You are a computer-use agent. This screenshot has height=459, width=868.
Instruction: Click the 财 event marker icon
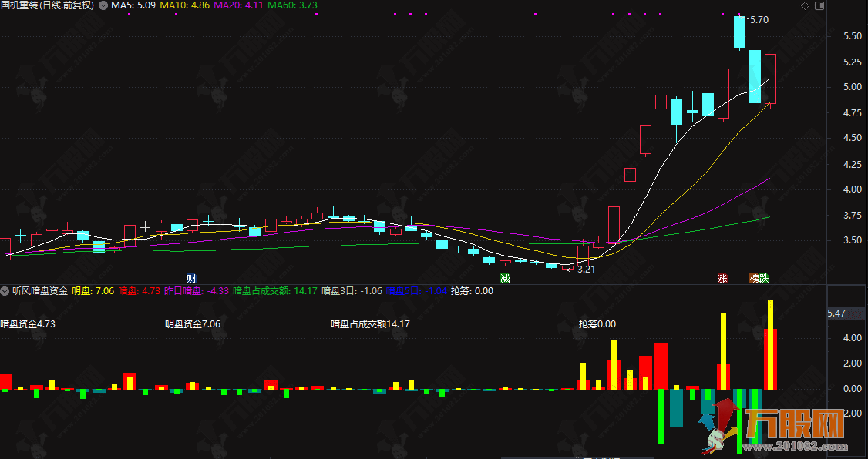tap(191, 278)
